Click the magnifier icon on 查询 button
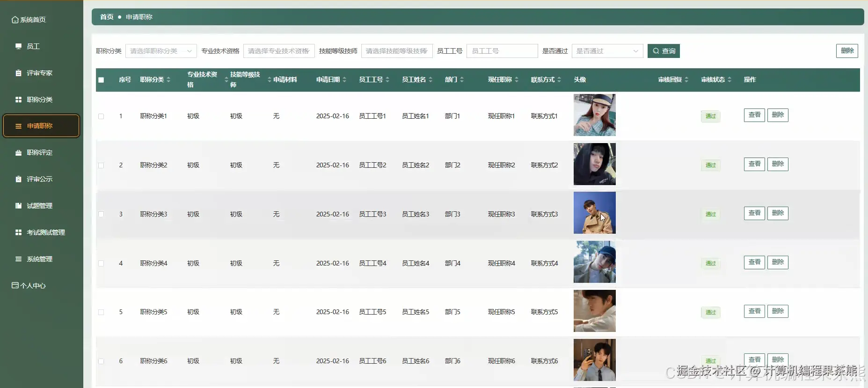The height and width of the screenshot is (388, 868). pos(656,51)
